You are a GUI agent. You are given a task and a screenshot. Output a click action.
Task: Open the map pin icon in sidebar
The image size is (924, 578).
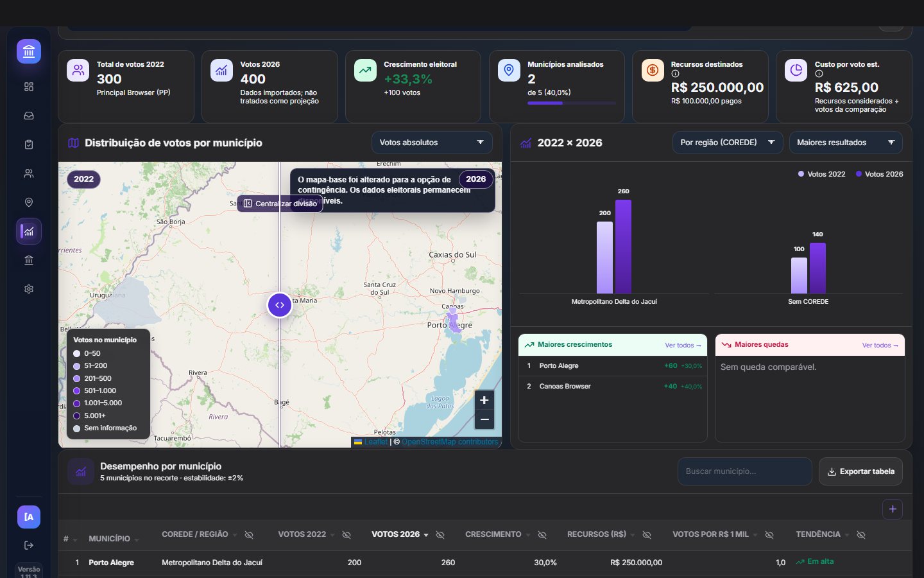coord(29,202)
